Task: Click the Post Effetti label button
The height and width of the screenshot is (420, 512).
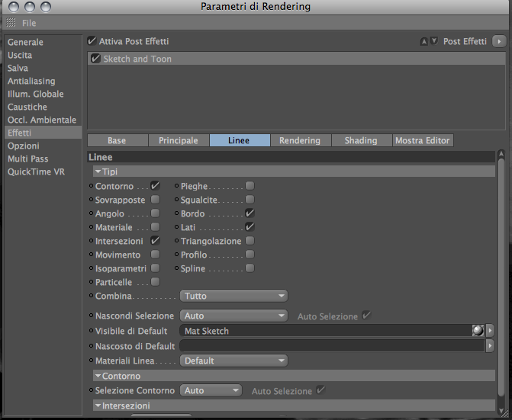Action: point(465,41)
